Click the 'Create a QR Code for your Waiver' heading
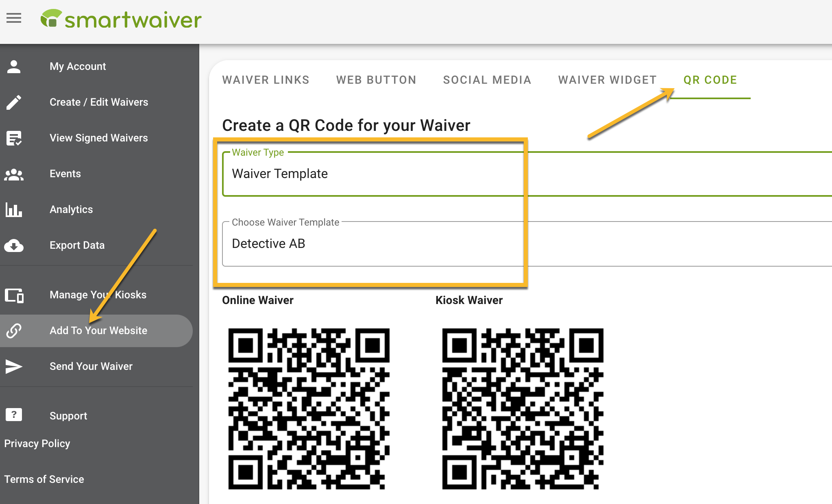832x504 pixels. pyautogui.click(x=346, y=126)
